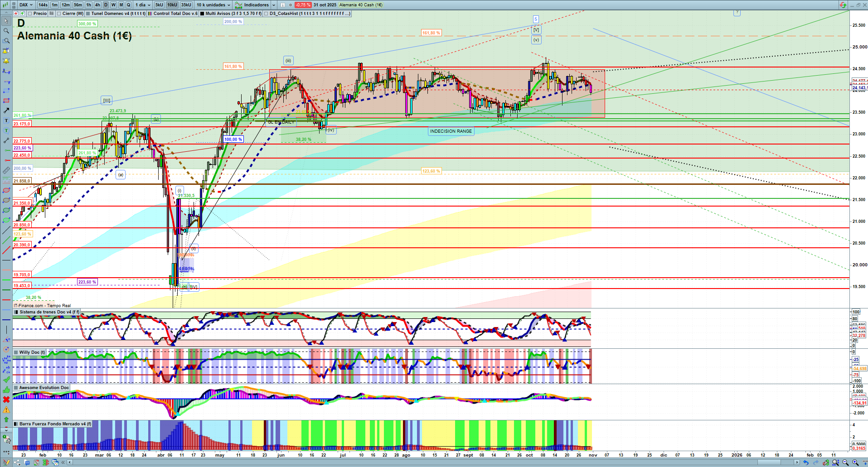Click the alert bell tool
Image resolution: width=868 pixels, height=467 pixels.
[6, 61]
